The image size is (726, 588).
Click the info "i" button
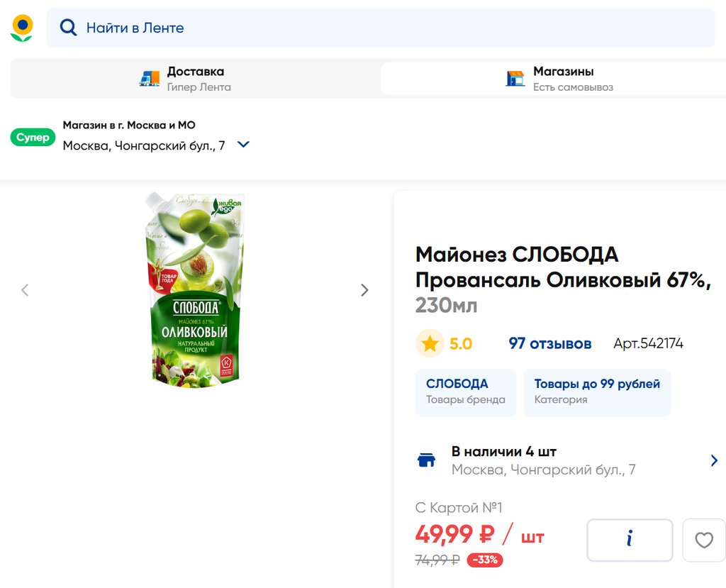coord(630,540)
